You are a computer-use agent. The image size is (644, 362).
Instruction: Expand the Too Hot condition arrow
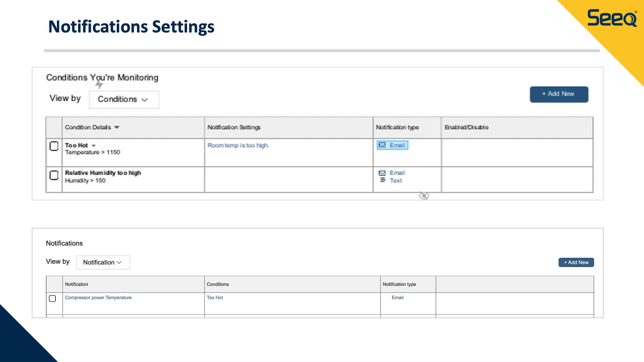(94, 146)
